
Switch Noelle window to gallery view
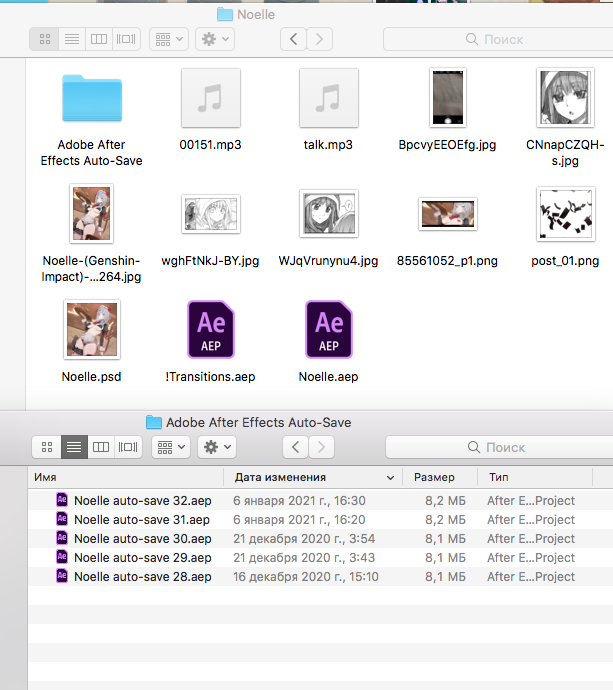126,39
